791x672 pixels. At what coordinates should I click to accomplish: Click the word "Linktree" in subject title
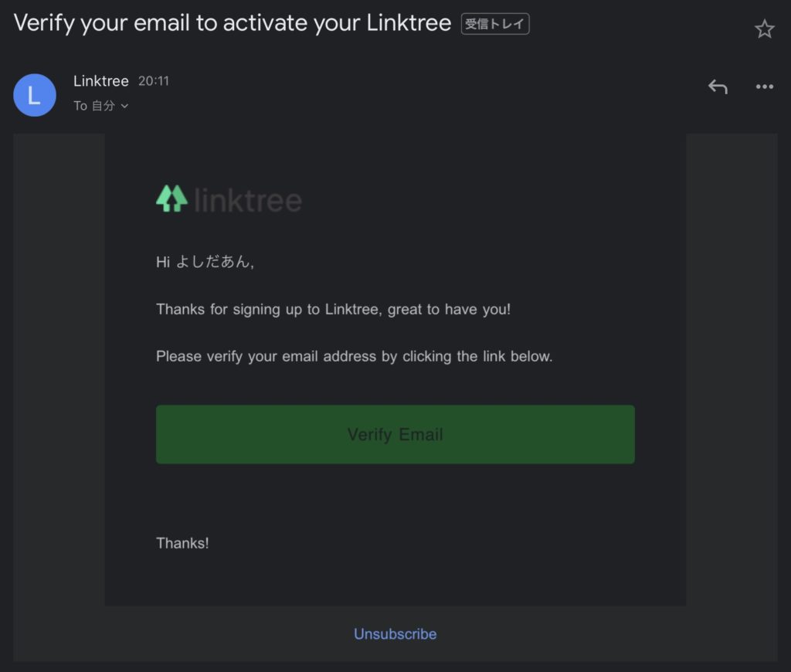click(x=409, y=22)
